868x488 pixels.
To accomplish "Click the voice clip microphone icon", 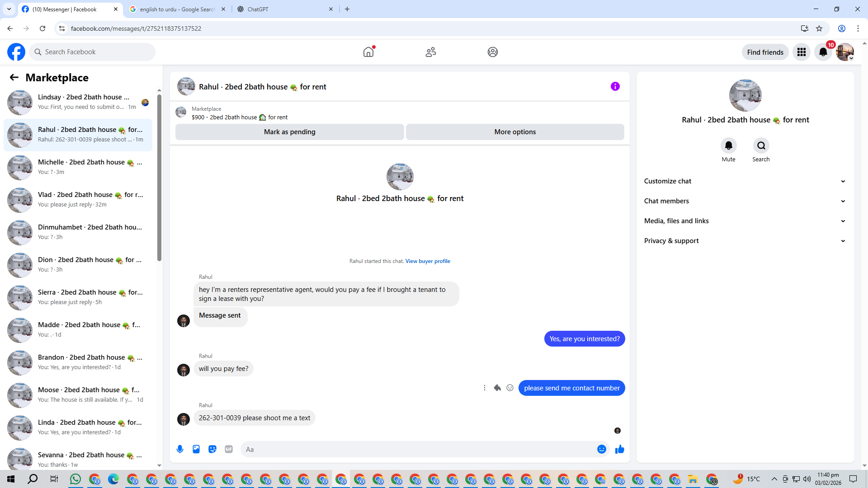I will point(180,449).
